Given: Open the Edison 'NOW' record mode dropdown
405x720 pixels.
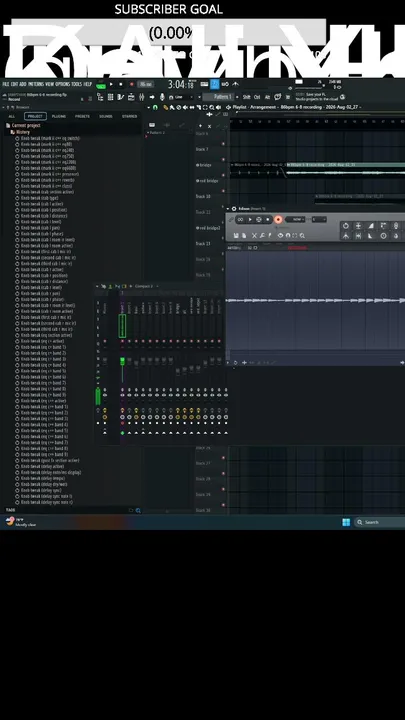Looking at the screenshot, I should [x=295, y=219].
